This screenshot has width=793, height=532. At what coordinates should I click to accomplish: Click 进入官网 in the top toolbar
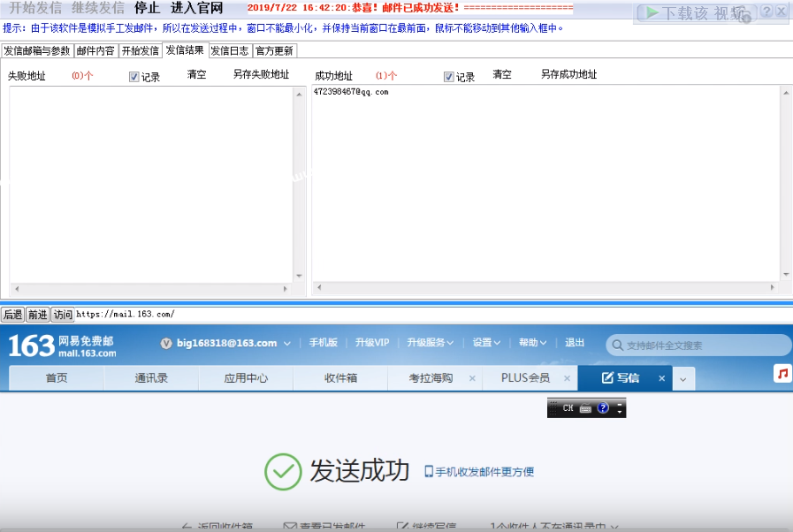pyautogui.click(x=197, y=8)
